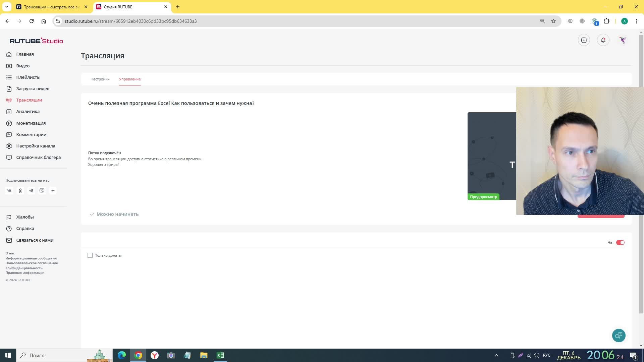Image resolution: width=644 pixels, height=362 pixels.
Task: Click the page vertical scrollbar
Action: [641, 168]
